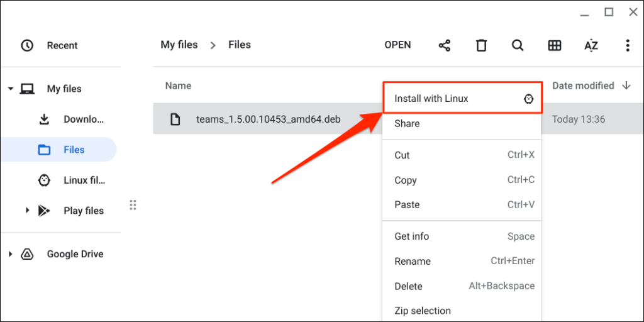
Task: Sort by Date modified column
Action: [583, 86]
